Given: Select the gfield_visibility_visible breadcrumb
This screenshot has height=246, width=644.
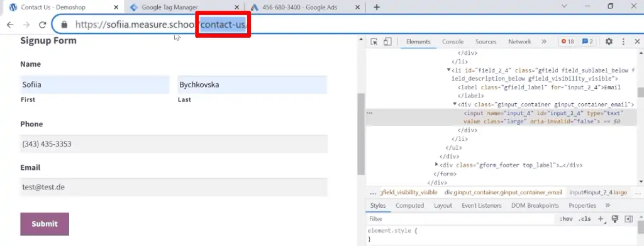Looking at the screenshot, I should click(x=409, y=192).
